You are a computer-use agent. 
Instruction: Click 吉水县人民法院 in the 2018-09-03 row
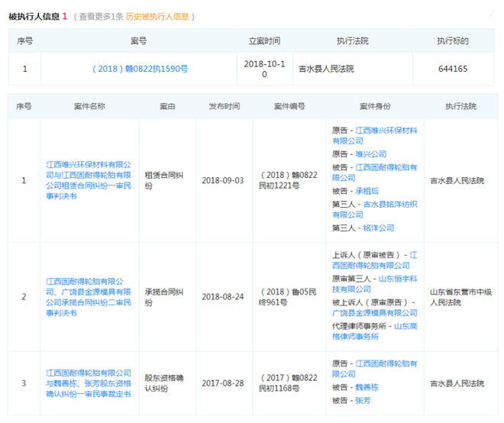coord(457,181)
